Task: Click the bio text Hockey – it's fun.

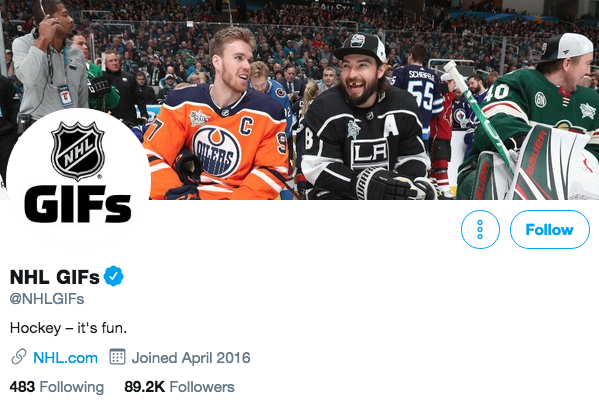Action: 68,328
